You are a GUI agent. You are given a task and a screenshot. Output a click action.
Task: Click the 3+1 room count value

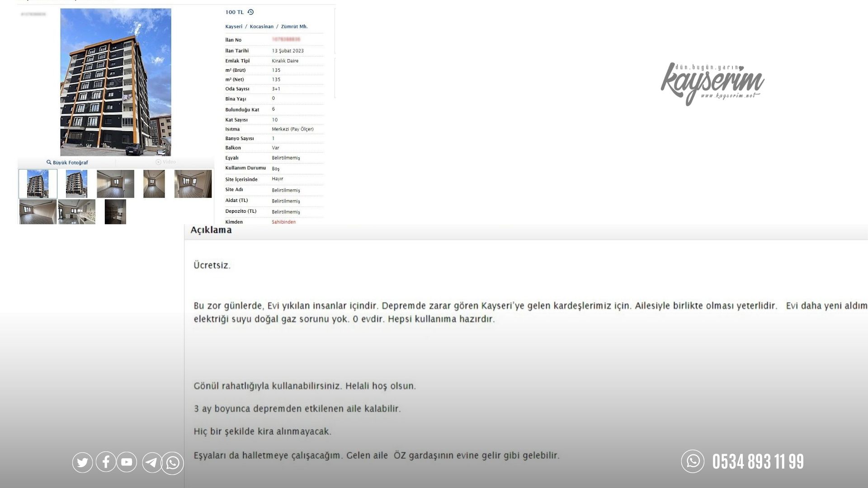coord(276,89)
